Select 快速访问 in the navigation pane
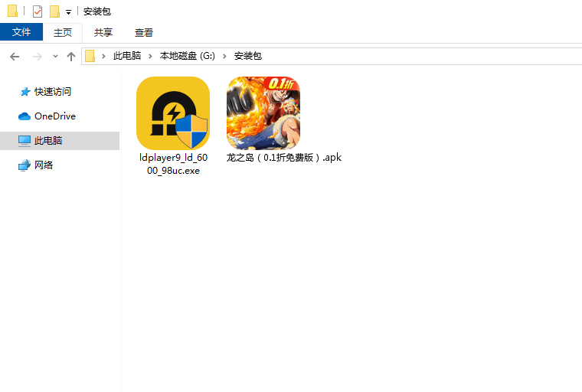582x392 pixels. coord(52,92)
